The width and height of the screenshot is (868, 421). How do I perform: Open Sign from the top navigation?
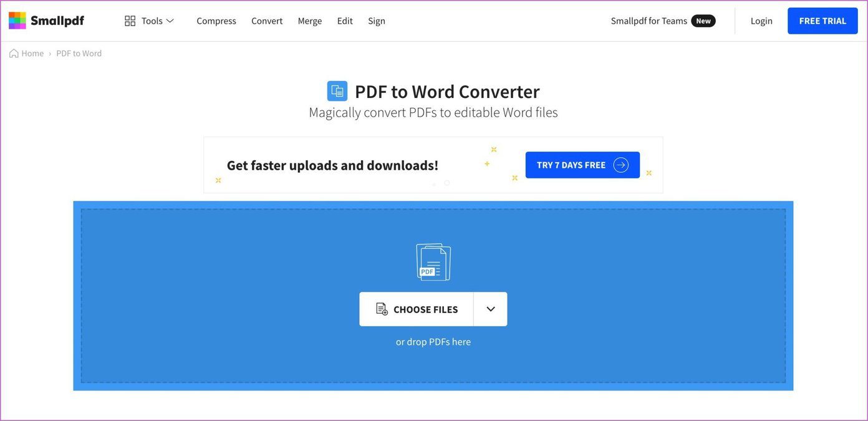pyautogui.click(x=377, y=21)
